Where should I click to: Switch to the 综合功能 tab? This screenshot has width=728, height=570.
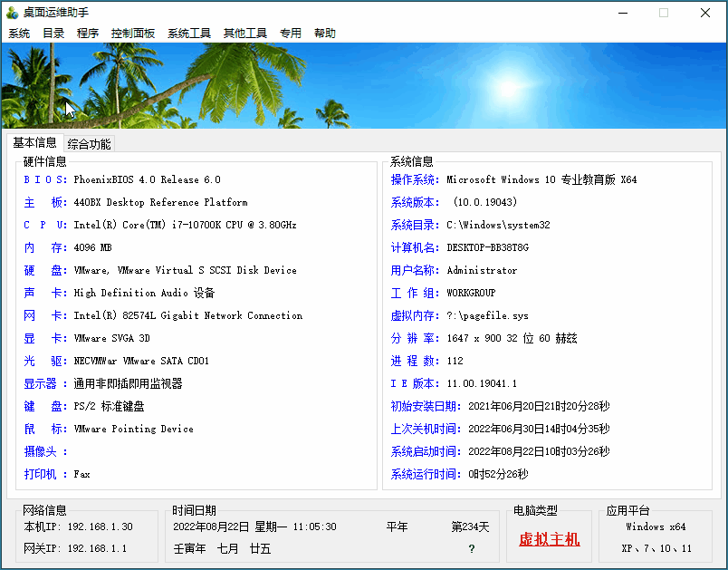(x=89, y=143)
